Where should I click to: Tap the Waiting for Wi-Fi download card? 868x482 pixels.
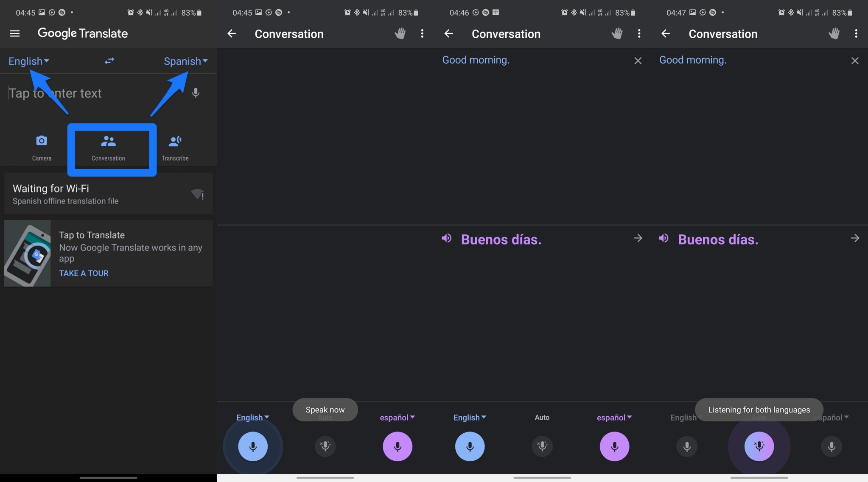click(109, 194)
